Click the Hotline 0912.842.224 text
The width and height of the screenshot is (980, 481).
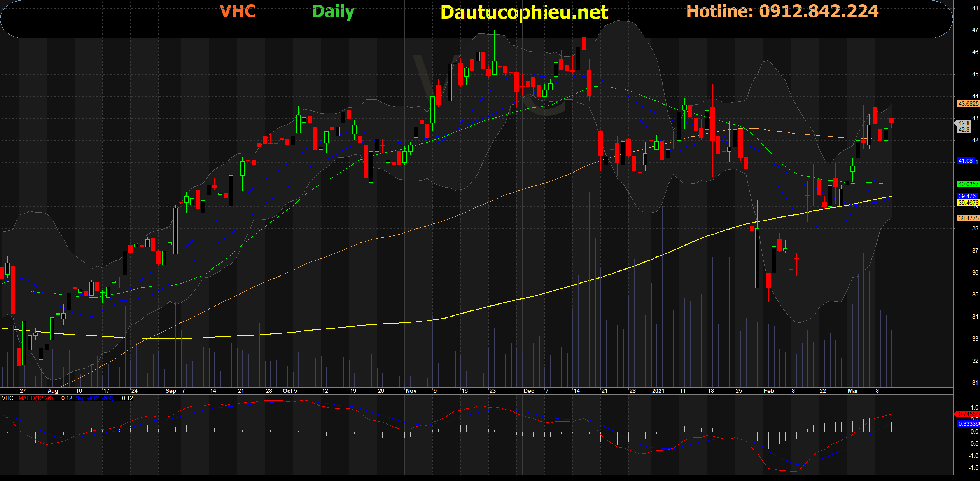point(782,11)
